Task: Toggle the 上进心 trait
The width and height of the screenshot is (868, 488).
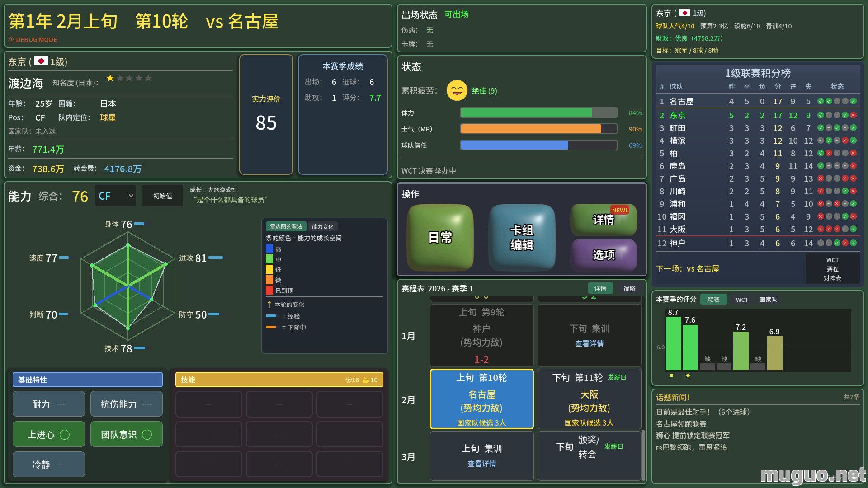Action: click(49, 434)
